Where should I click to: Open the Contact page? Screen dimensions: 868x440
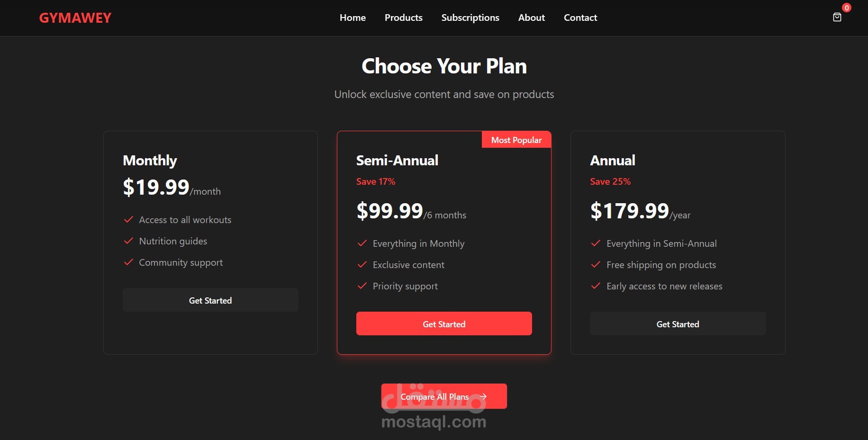coord(580,18)
